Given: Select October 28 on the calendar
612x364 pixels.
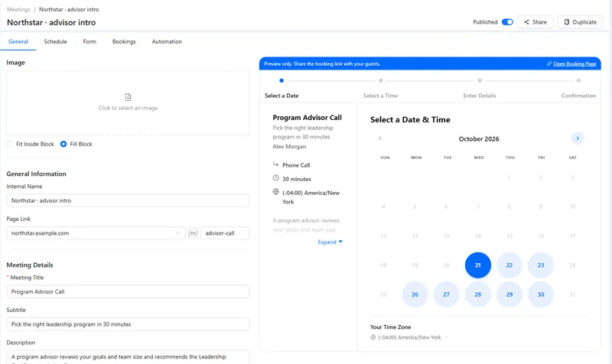Looking at the screenshot, I should pos(477,294).
